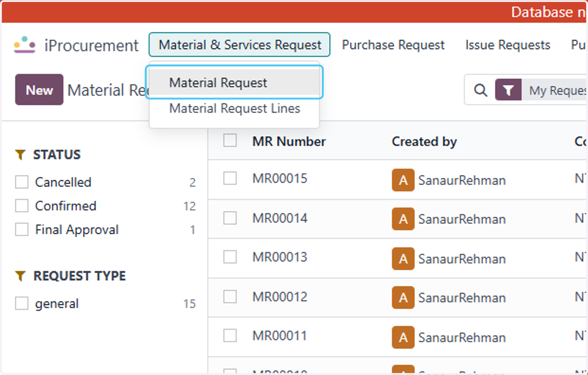Viewport: 588px width, 375px height.
Task: Choose Material Request from the dropdown
Action: pos(234,82)
